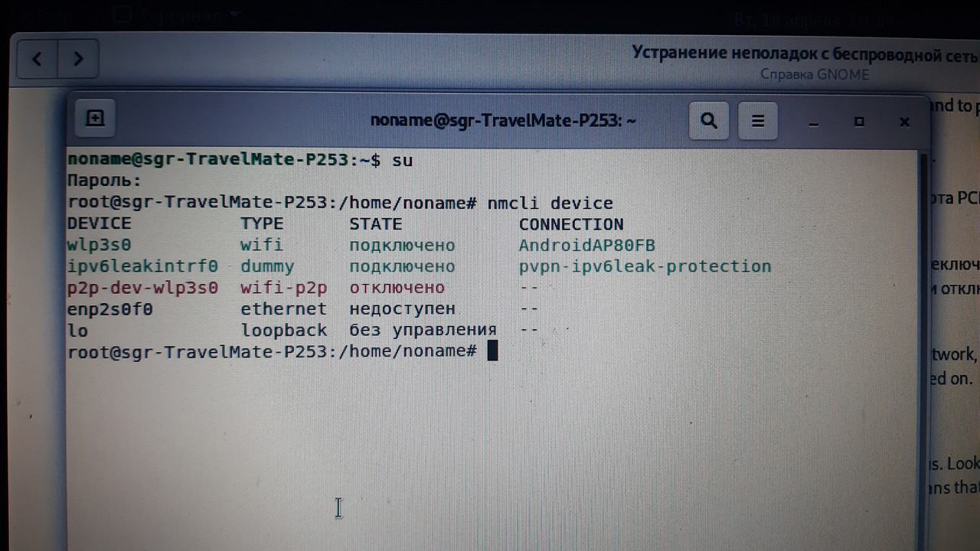Select pvpn-ipv6leak-protection connection text
This screenshot has width=980, height=551.
point(645,266)
